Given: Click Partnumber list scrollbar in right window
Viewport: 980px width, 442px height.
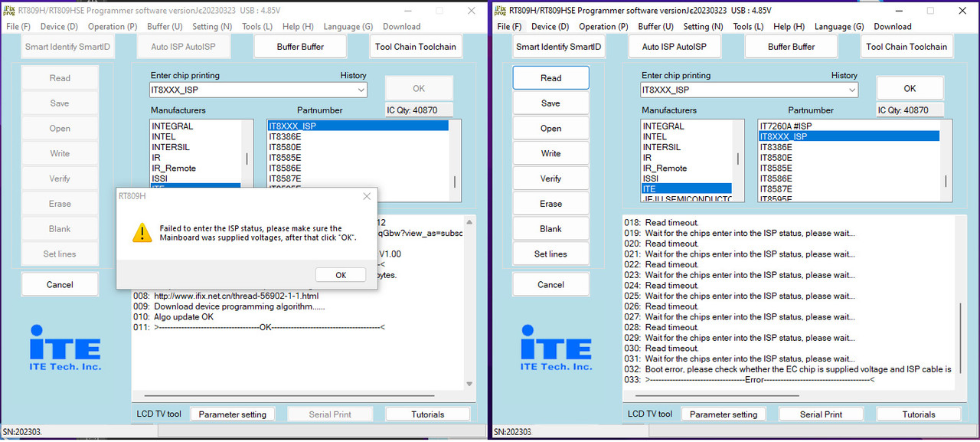Looking at the screenshot, I should pyautogui.click(x=946, y=182).
